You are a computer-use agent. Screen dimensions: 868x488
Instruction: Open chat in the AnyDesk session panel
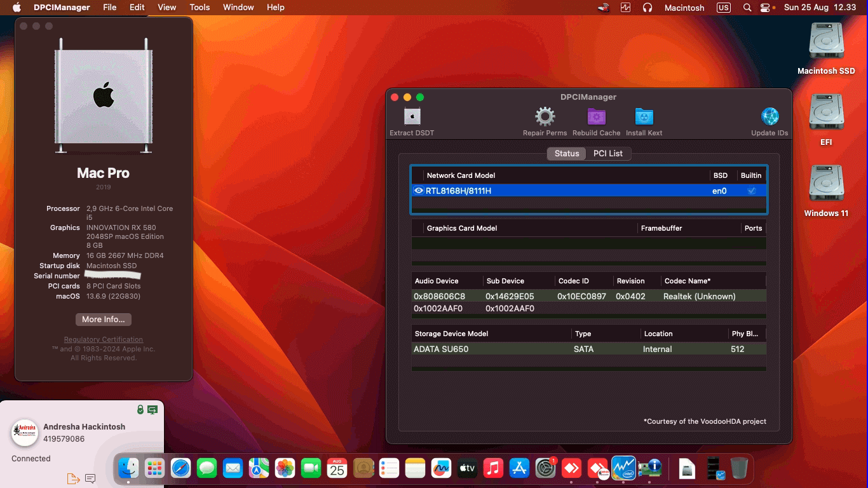[x=90, y=478]
